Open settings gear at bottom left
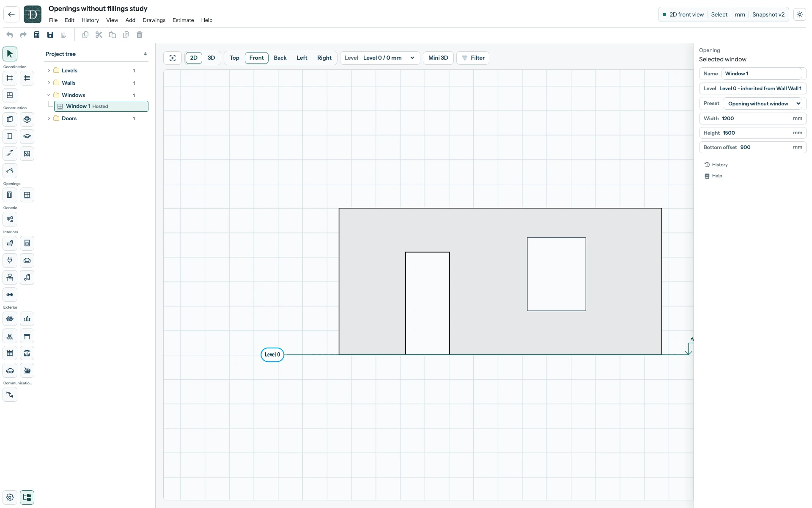 10,497
